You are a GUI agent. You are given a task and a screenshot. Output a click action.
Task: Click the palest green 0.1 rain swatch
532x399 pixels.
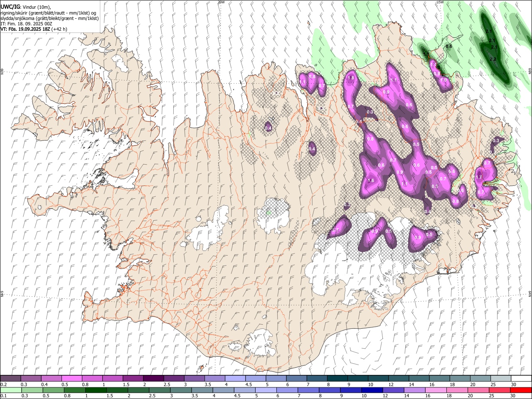(x=10, y=390)
